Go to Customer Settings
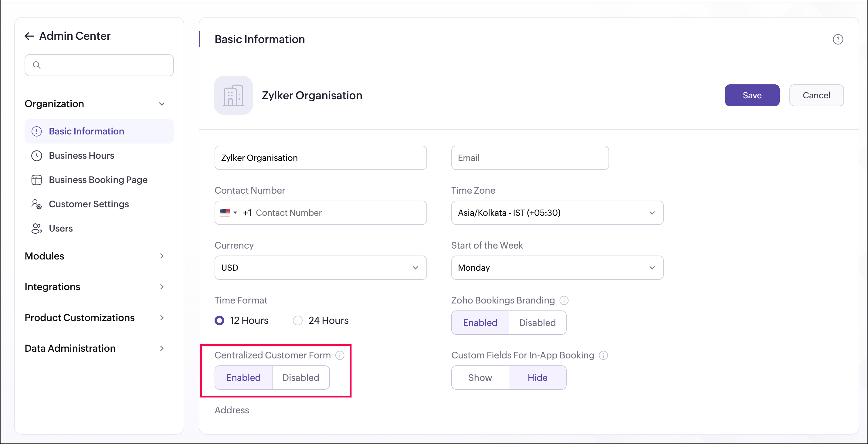 tap(89, 204)
